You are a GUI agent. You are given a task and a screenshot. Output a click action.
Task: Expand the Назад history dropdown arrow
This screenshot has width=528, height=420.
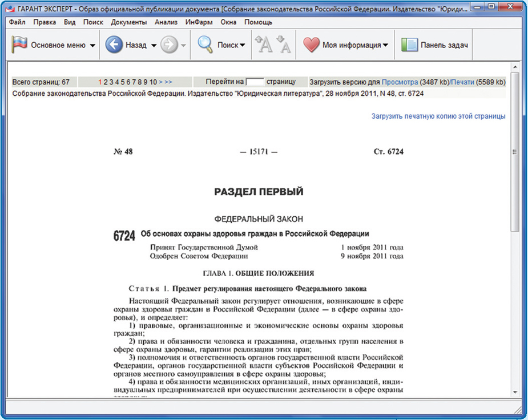point(154,46)
